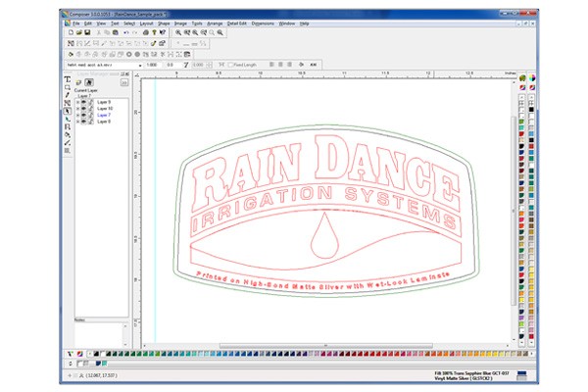Click the Open file folder icon
The width and height of the screenshot is (588, 392).
pos(78,32)
